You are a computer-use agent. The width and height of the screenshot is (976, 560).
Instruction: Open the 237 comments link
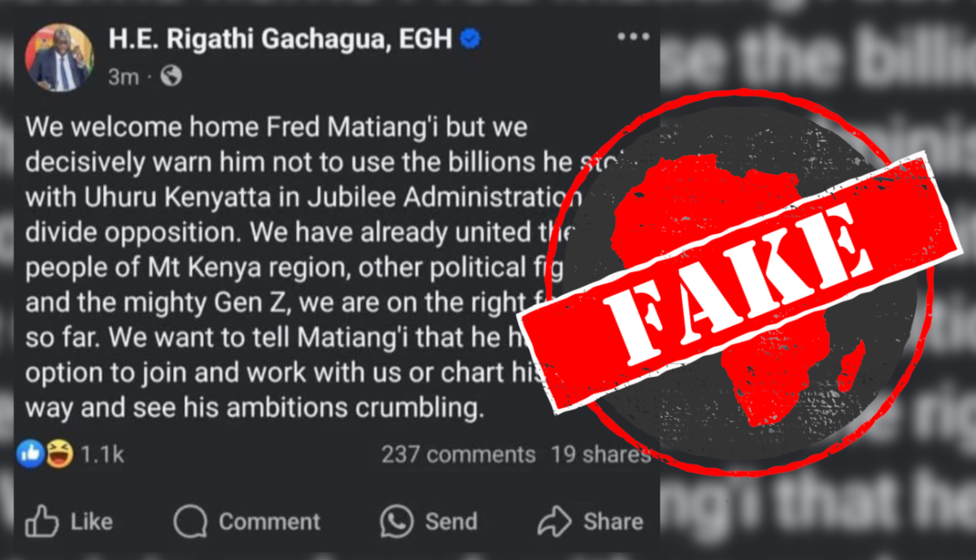[x=459, y=455]
